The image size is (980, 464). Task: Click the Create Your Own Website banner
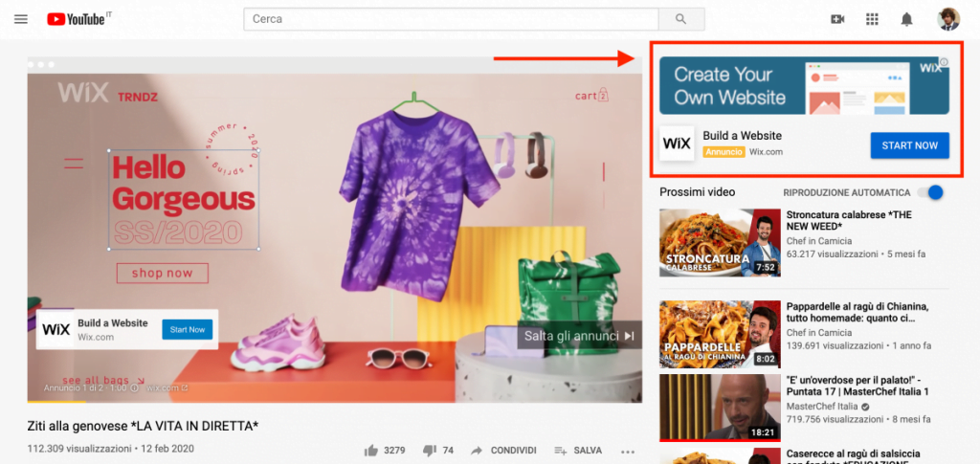click(804, 85)
